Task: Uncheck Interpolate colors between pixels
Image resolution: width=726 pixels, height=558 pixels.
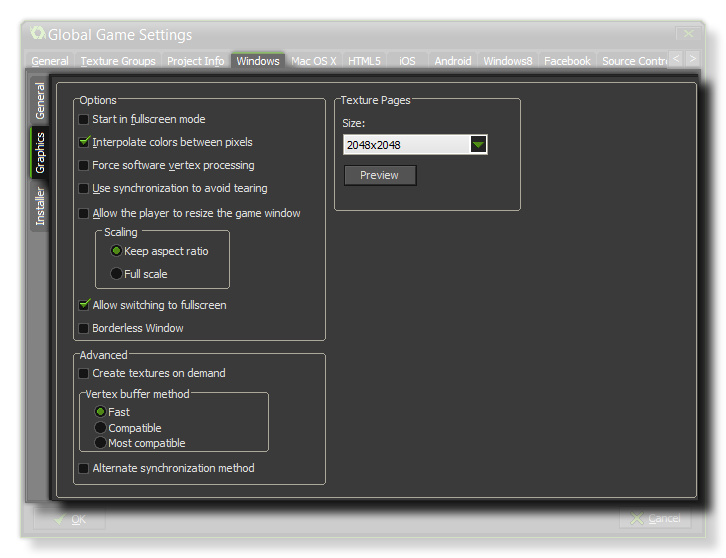Action: [x=84, y=142]
